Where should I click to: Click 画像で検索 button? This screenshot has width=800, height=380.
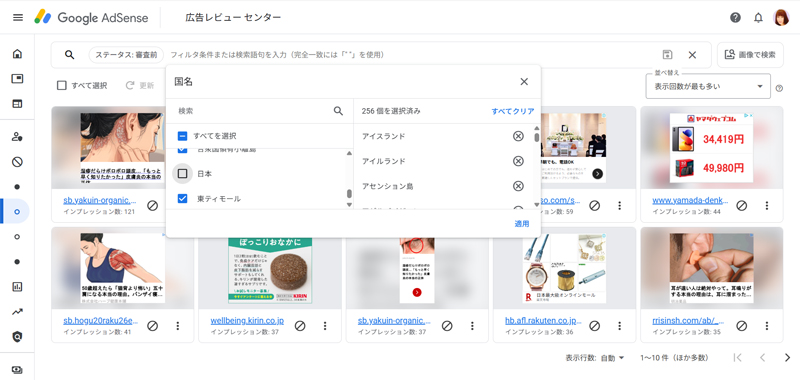click(751, 55)
